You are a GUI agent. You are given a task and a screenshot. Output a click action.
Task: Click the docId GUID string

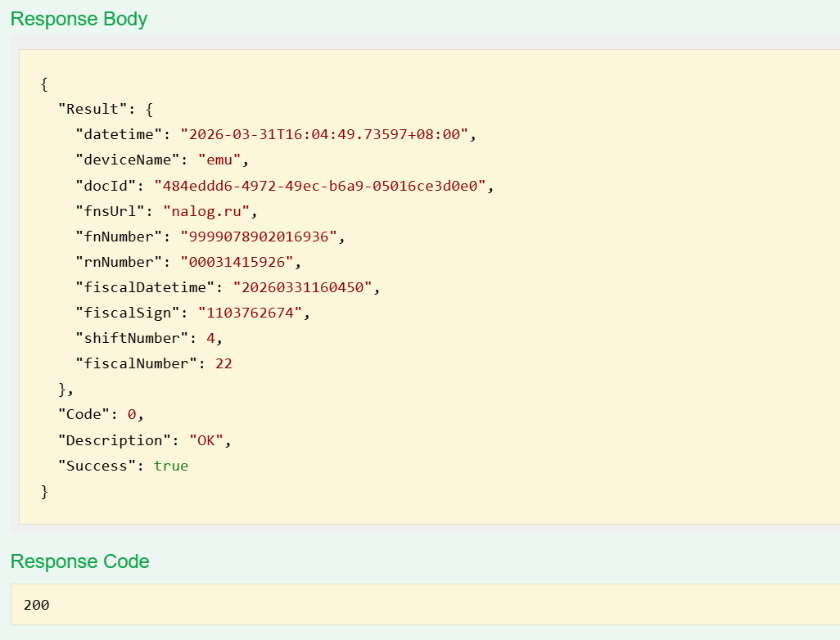(320, 185)
